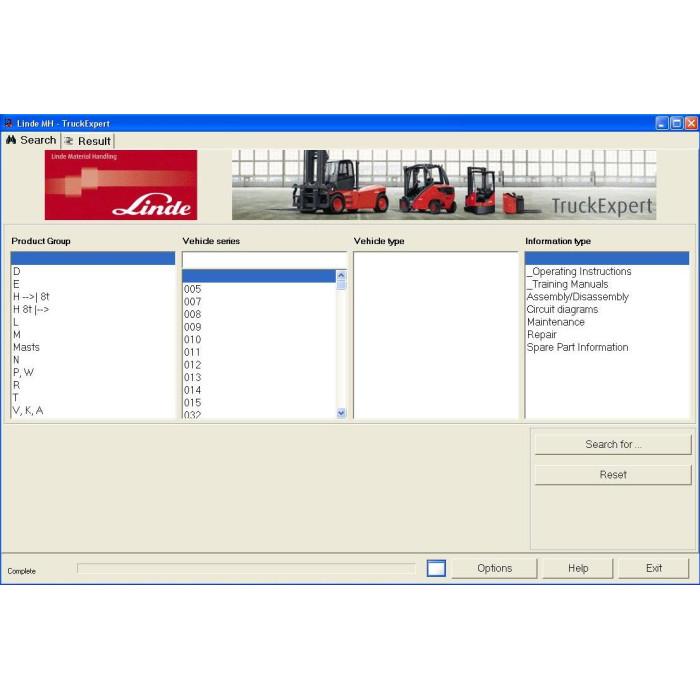Viewport: 700px width, 700px height.
Task: Choose Spare Part Information entry
Action: click(607, 347)
